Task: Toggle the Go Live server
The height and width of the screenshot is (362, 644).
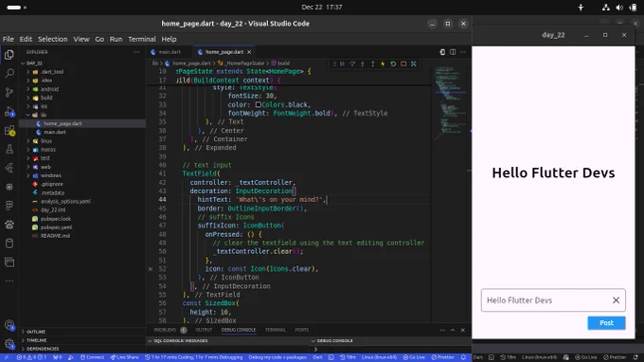Action: 414,357
